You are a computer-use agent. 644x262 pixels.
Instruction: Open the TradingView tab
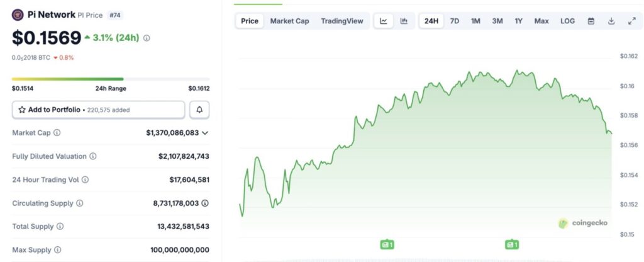tap(341, 21)
